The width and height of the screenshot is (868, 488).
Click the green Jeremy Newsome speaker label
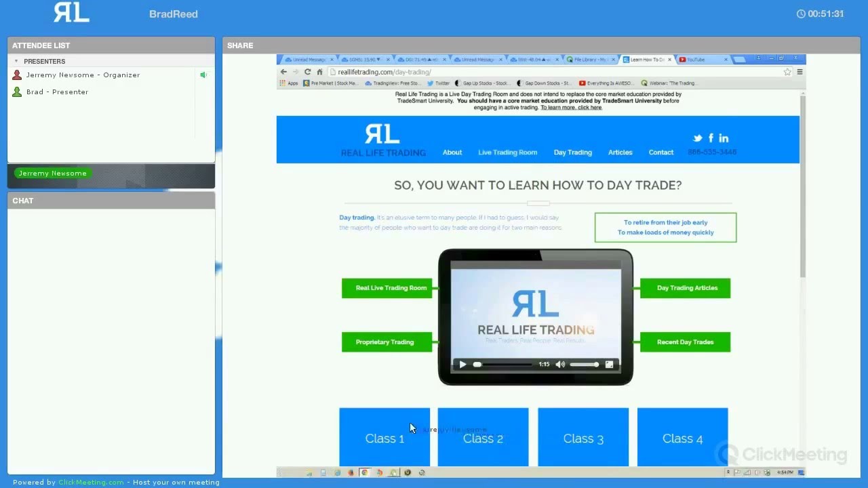pyautogui.click(x=52, y=174)
